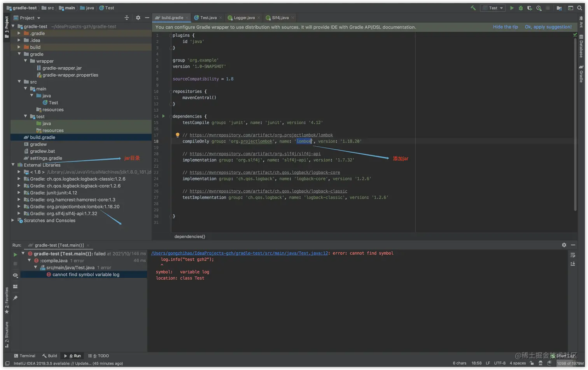Start debugging with the green bug icon
The height and width of the screenshot is (370, 588).
521,8
